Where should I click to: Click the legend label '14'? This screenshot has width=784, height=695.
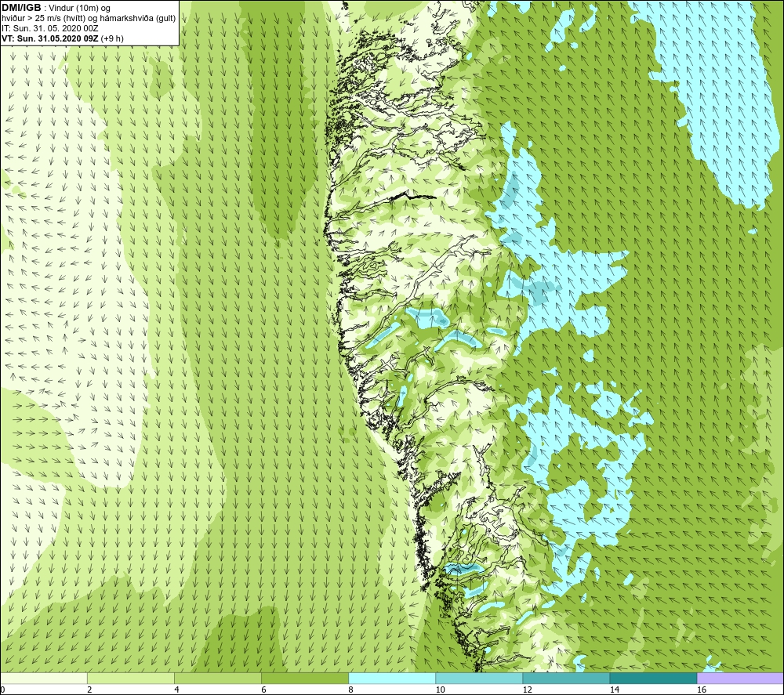614,690
